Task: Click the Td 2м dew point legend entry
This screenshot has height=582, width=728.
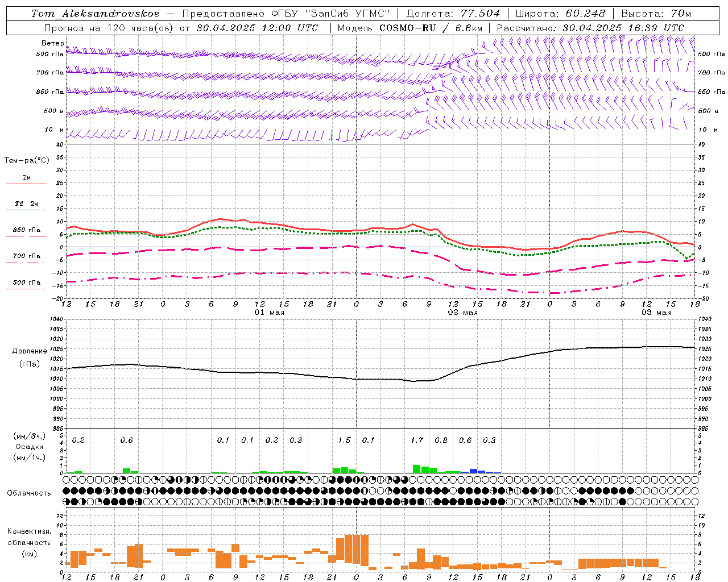Action: pos(26,203)
